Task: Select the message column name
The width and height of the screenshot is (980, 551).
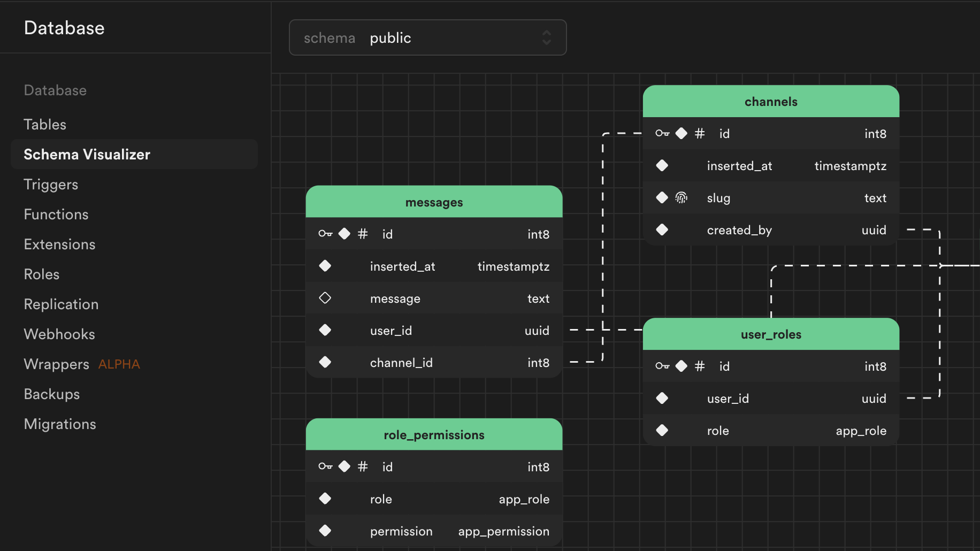Action: click(395, 299)
